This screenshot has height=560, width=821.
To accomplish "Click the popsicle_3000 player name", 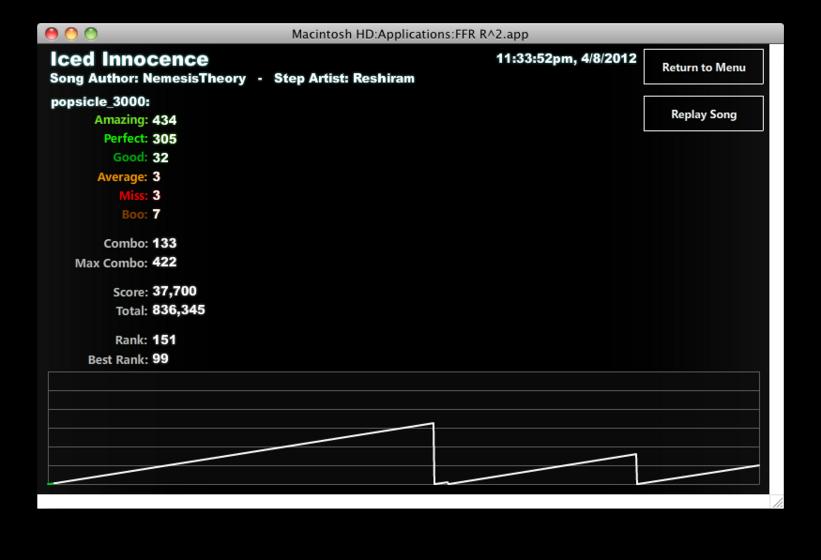I will (x=100, y=102).
